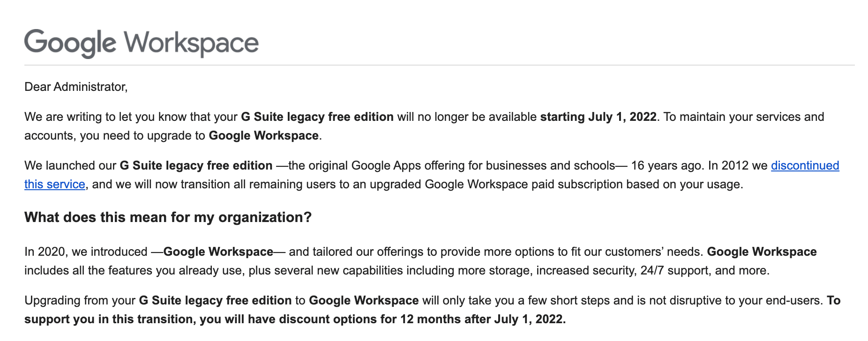Click 'To maintain your services and' text
The image size is (868, 341).
coord(743,117)
